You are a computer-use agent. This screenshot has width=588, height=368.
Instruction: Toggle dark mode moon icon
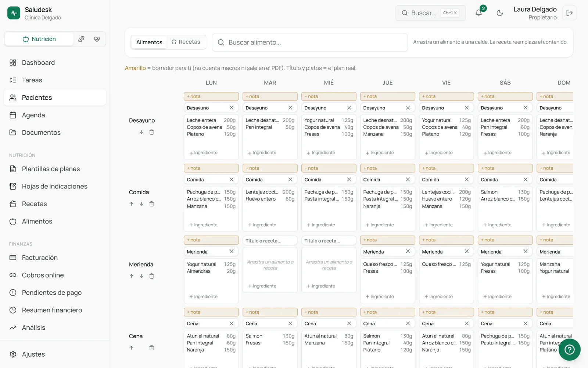pos(499,13)
